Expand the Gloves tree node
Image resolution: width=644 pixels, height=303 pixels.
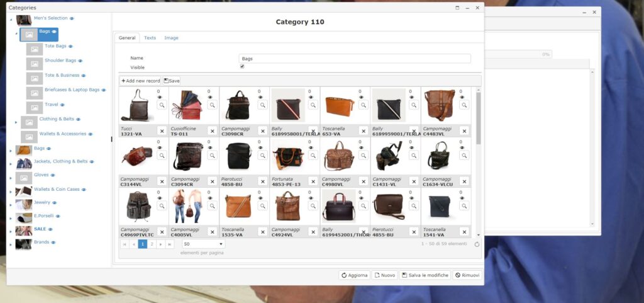pos(11,178)
